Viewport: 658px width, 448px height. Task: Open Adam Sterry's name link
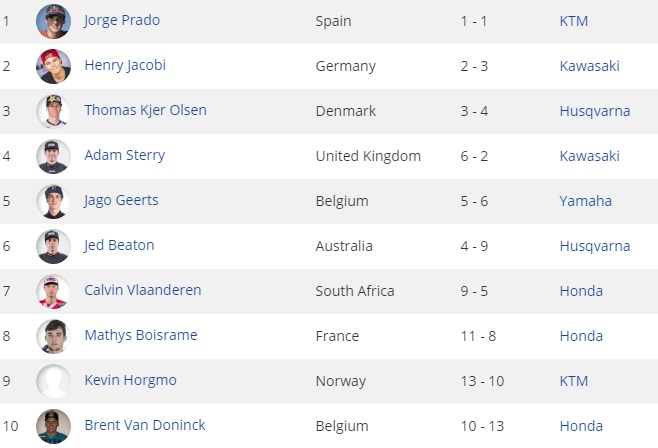tap(124, 155)
